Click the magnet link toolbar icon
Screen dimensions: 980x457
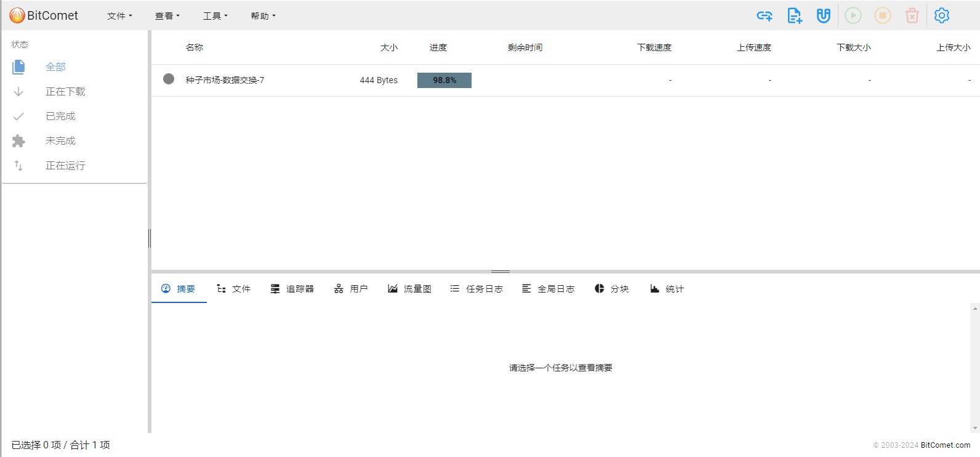pyautogui.click(x=824, y=16)
